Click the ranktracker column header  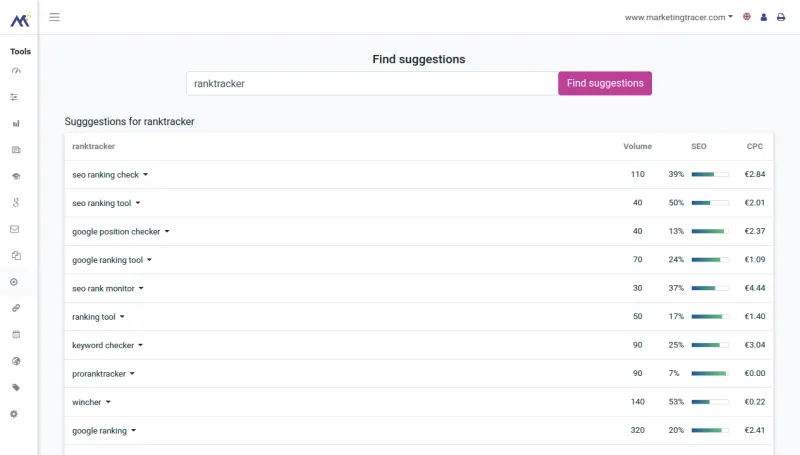point(93,146)
